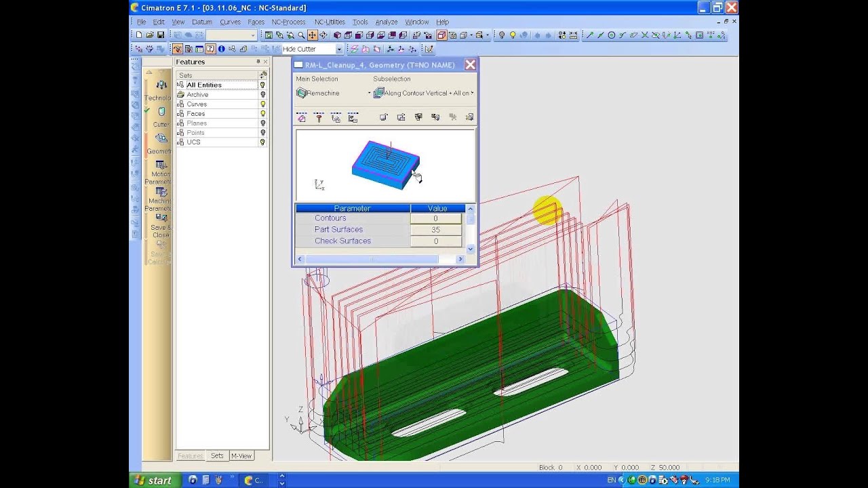Click the eraser reset selection icon in dialog
Screen dimensions: 868x488
coord(302,118)
